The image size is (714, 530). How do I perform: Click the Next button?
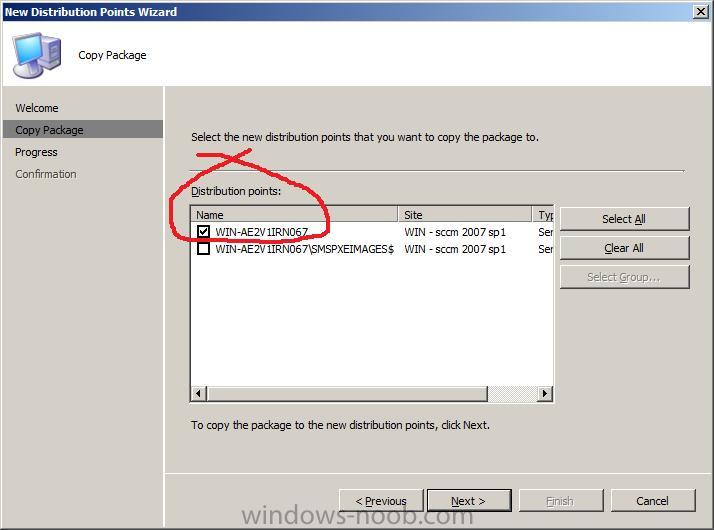[469, 501]
